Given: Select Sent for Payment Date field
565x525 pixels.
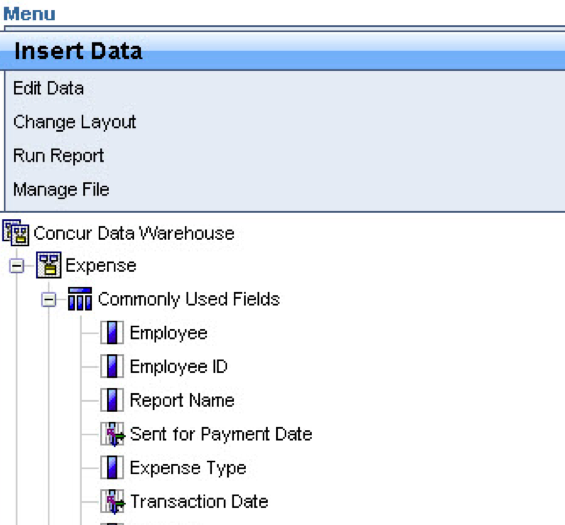Looking at the screenshot, I should coord(221,434).
